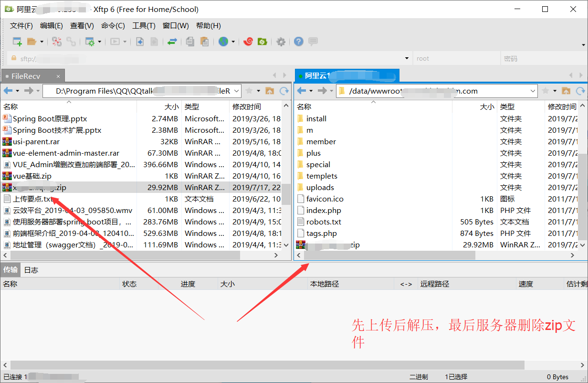Expand the globe icon dropdown arrow
588x383 pixels.
pyautogui.click(x=233, y=42)
